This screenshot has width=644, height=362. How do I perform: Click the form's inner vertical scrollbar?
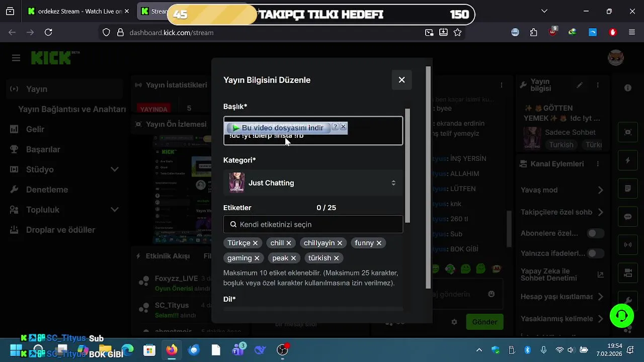408,166
